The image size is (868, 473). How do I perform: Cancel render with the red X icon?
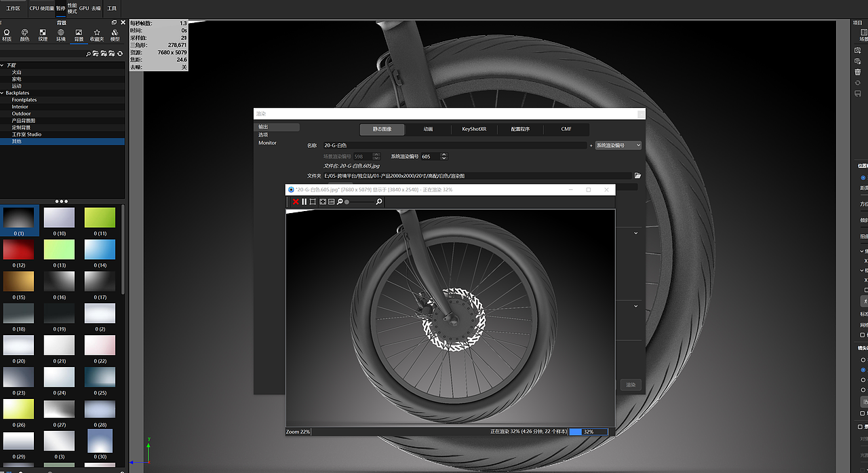click(296, 202)
